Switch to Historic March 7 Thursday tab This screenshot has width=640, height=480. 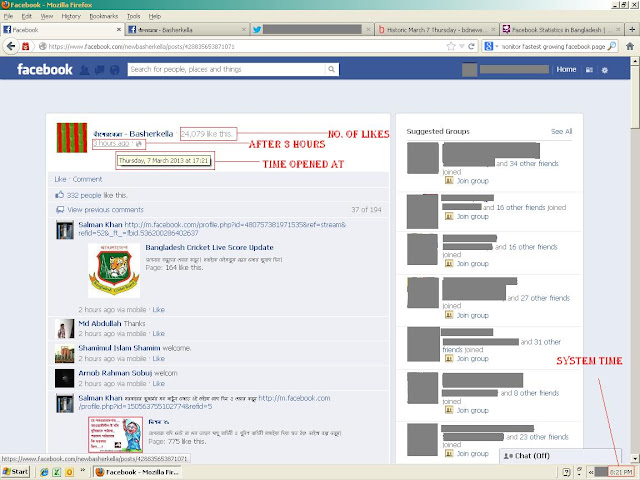click(436, 30)
